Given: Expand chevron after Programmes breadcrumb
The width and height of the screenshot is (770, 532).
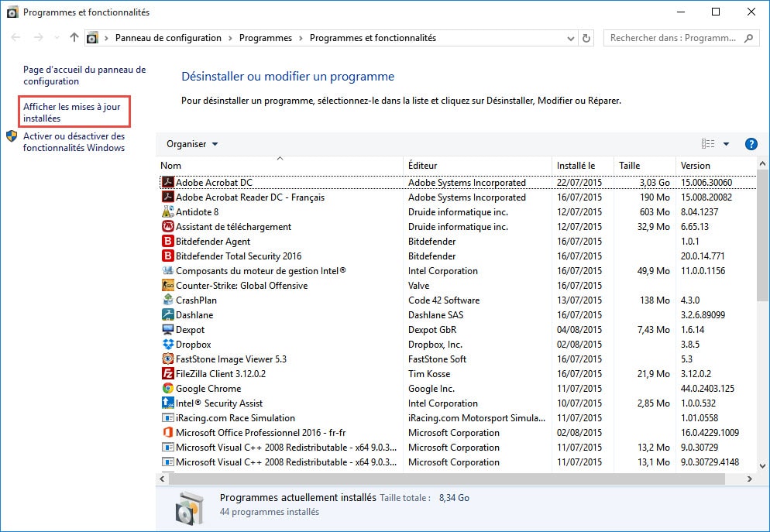Looking at the screenshot, I should (301, 38).
